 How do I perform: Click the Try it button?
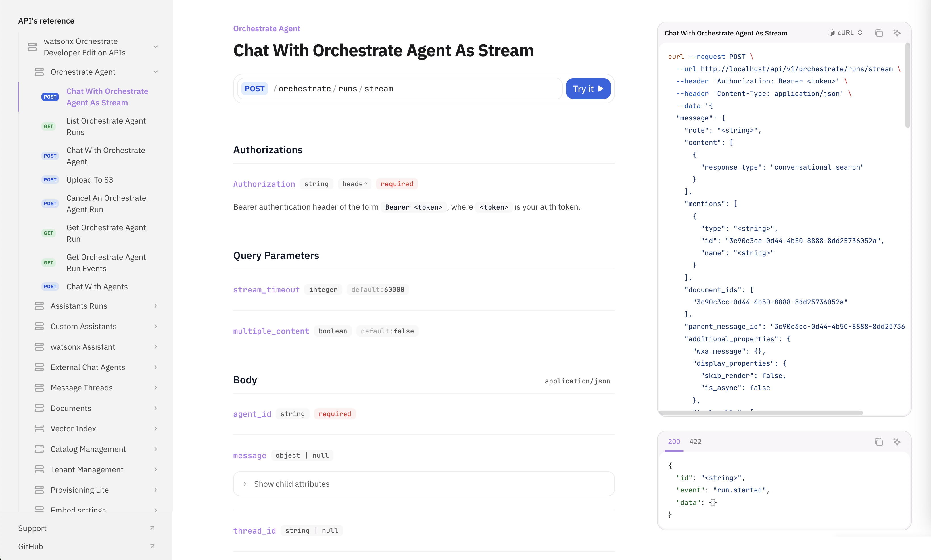588,89
